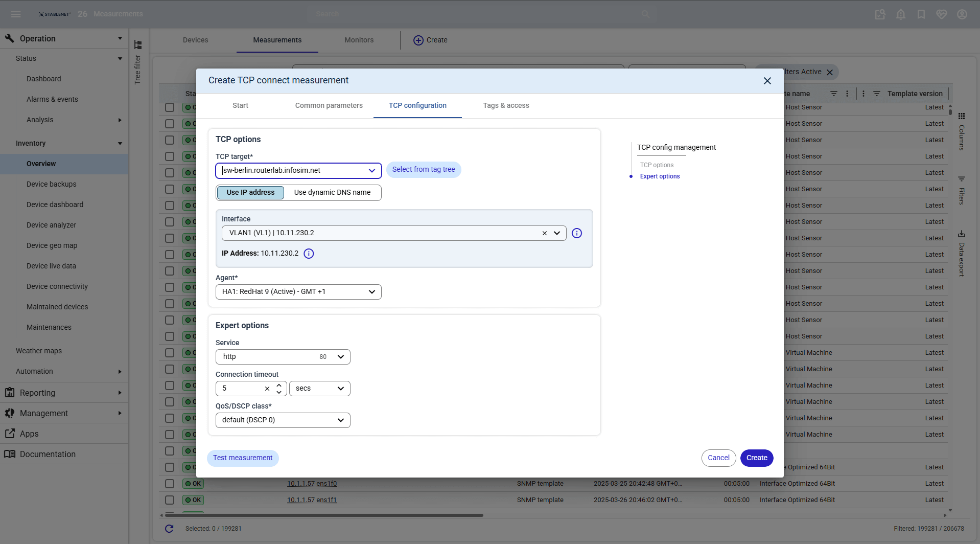Switch to Use dynamic DNS name
Image resolution: width=980 pixels, height=544 pixels.
(x=332, y=192)
